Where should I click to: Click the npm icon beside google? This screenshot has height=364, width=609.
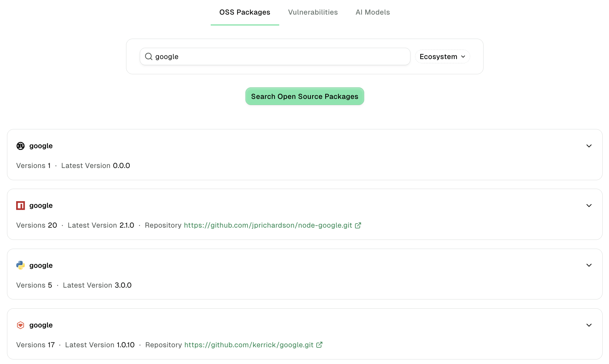(20, 205)
